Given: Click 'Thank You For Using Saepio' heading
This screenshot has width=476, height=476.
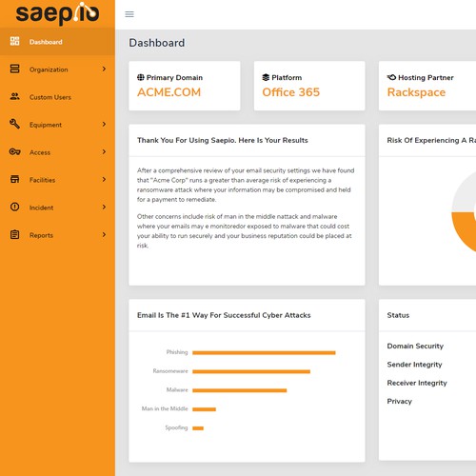Looking at the screenshot, I should coord(223,140).
